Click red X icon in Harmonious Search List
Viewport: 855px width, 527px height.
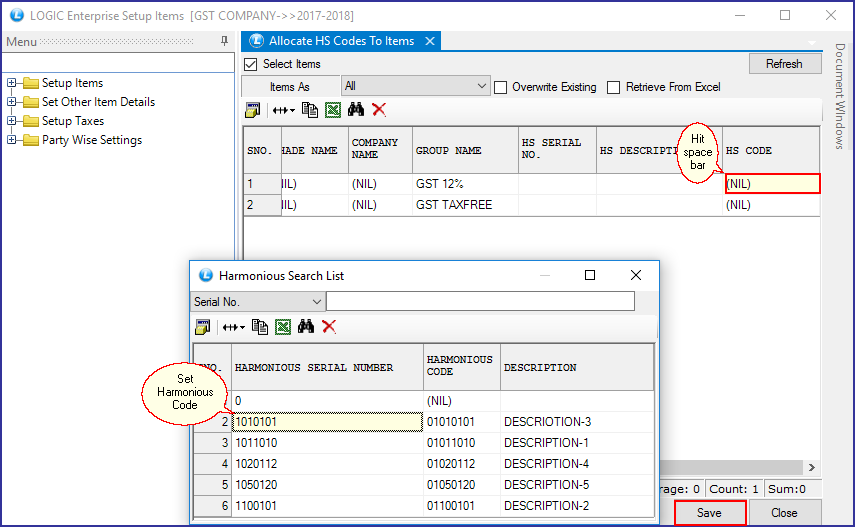[329, 327]
